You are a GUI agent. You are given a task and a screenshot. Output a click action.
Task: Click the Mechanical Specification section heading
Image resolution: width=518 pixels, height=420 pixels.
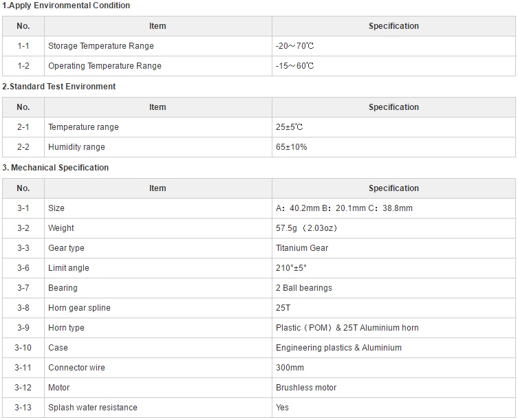(x=56, y=168)
